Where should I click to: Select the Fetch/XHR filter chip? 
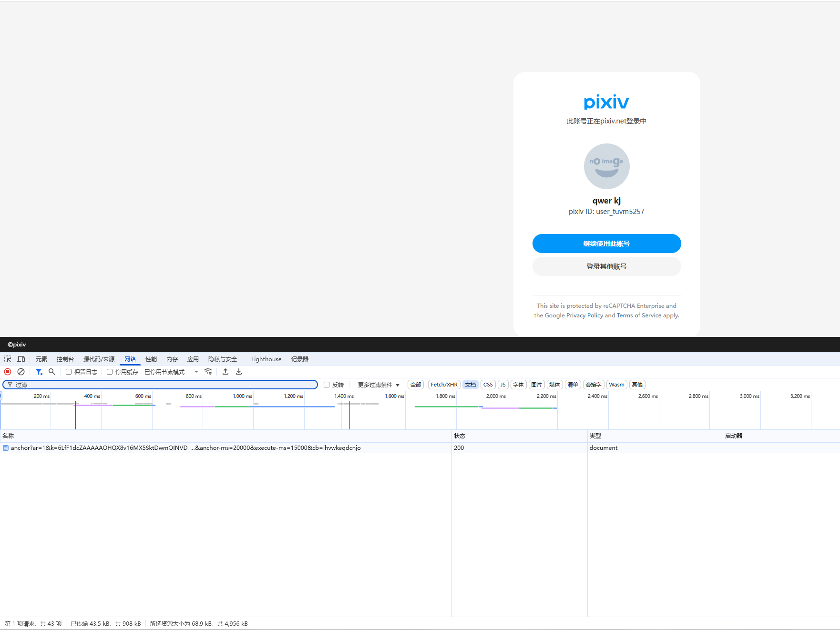pyautogui.click(x=444, y=385)
